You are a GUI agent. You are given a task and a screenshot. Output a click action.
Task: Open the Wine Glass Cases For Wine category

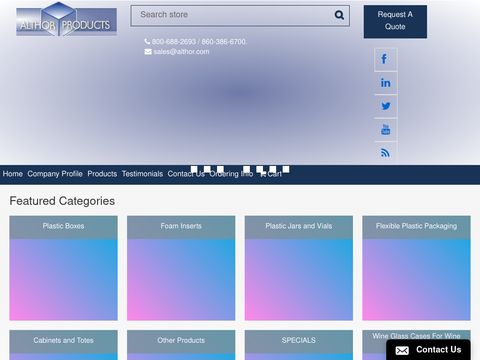[416, 335]
